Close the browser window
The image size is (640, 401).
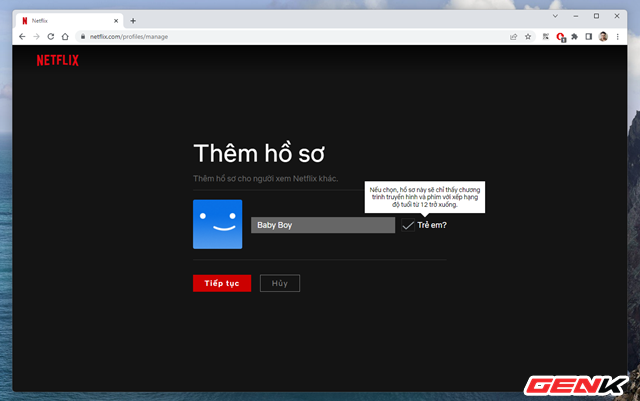point(617,16)
